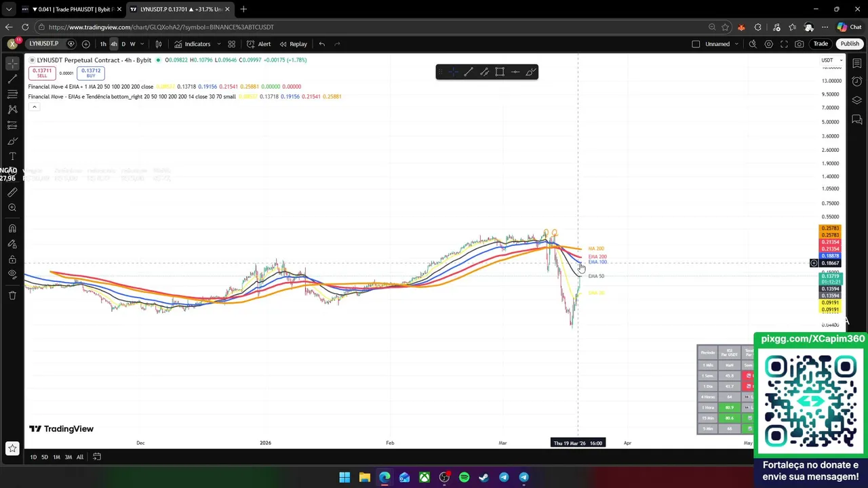Toggle stay-in-drawing-mode pencil lock icon

point(12,244)
